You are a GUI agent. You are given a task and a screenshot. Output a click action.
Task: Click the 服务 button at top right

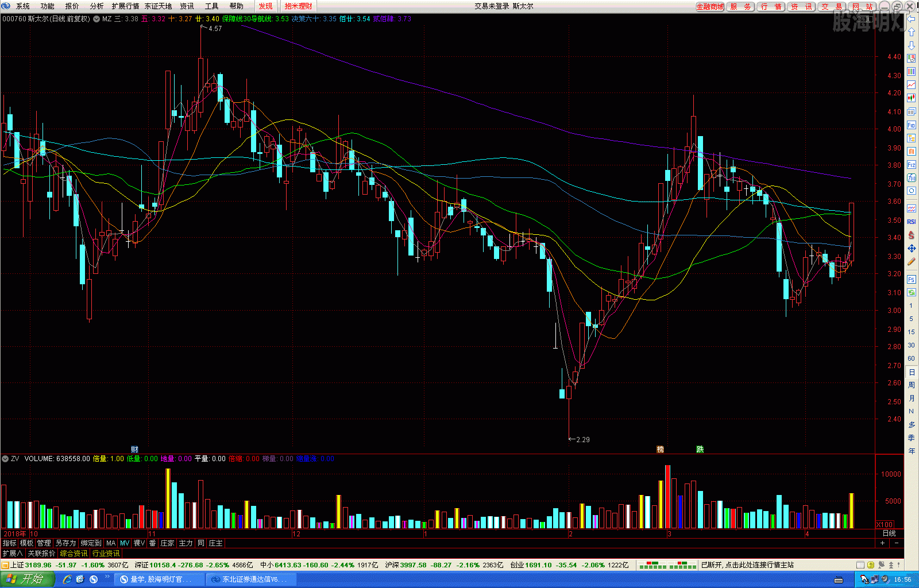pos(740,7)
